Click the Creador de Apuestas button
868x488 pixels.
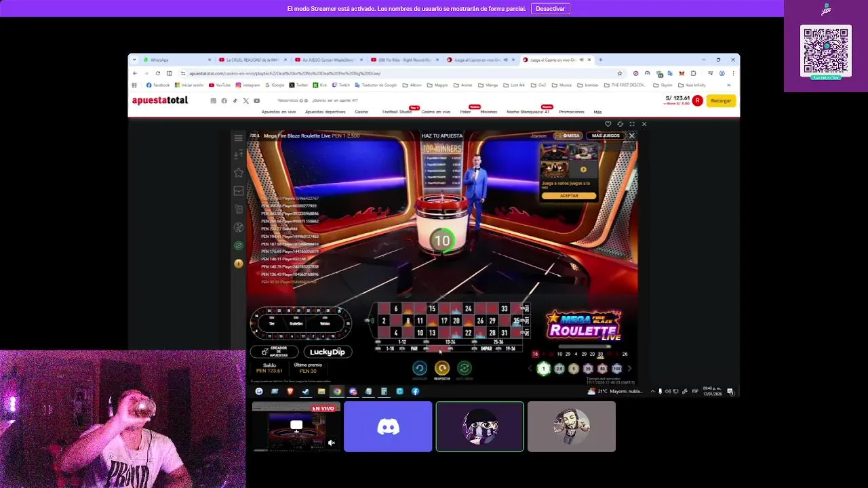click(x=274, y=352)
